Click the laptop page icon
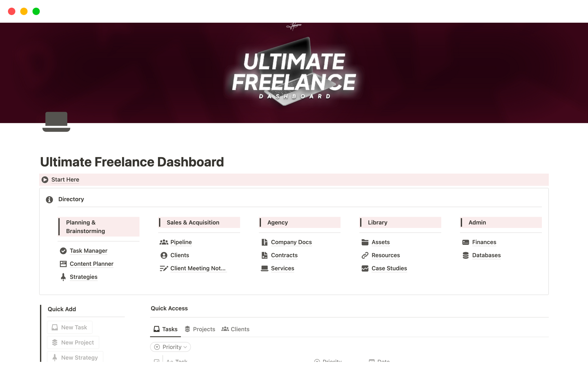The width and height of the screenshot is (588, 368). pos(56,122)
